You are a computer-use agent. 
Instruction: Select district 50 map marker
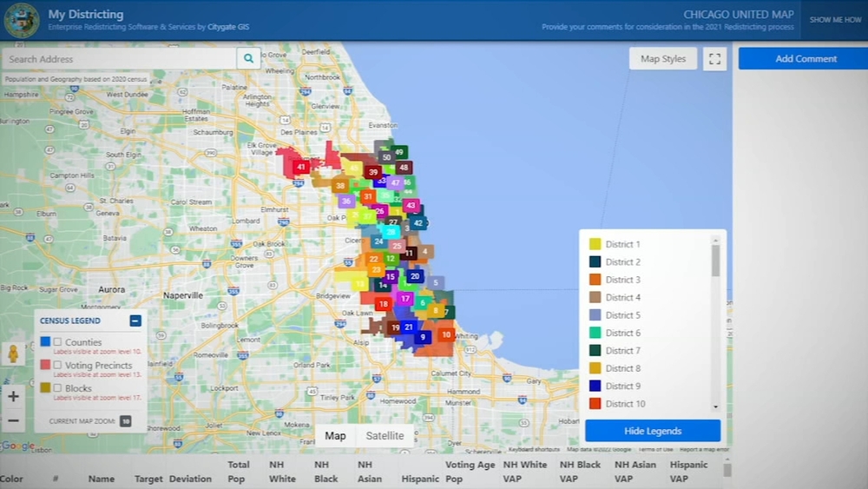click(x=386, y=157)
